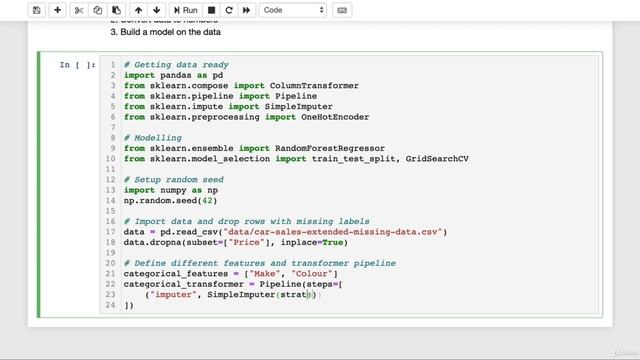Interrupt the kernel with the stop icon
The image size is (640, 360).
(211, 10)
